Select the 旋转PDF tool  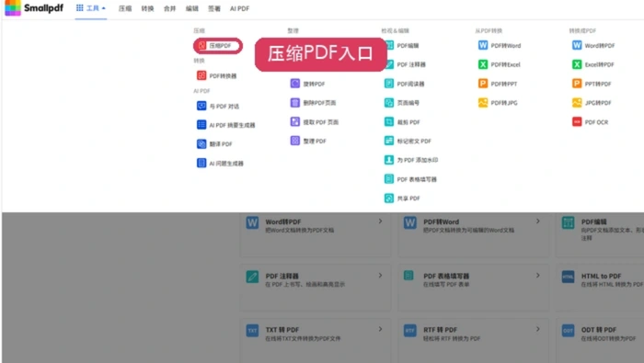click(x=307, y=84)
